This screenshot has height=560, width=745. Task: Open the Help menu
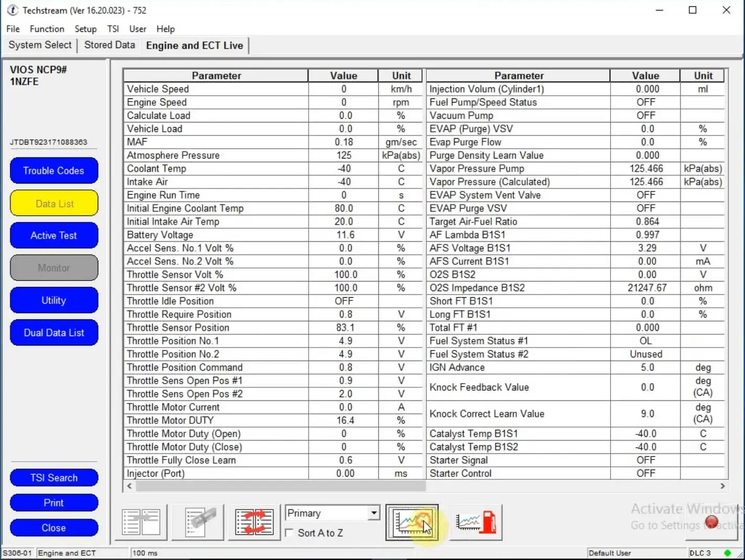[x=165, y=29]
